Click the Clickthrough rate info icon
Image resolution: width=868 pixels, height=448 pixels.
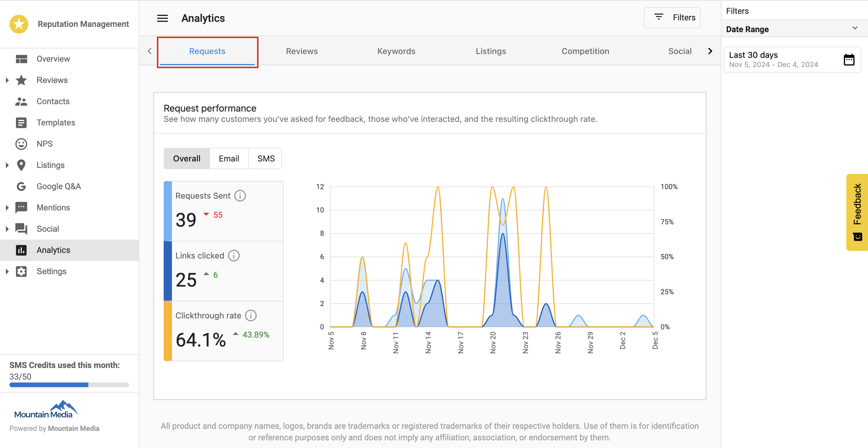pyautogui.click(x=251, y=316)
